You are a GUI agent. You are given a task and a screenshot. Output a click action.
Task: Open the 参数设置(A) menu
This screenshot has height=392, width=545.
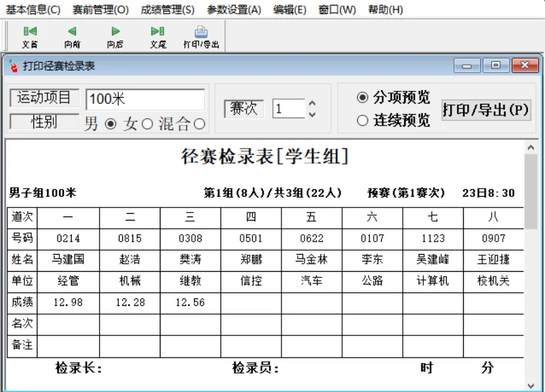coord(234,10)
